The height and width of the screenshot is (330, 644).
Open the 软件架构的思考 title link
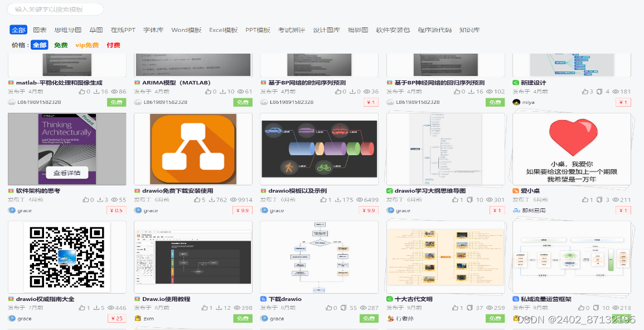pos(38,191)
